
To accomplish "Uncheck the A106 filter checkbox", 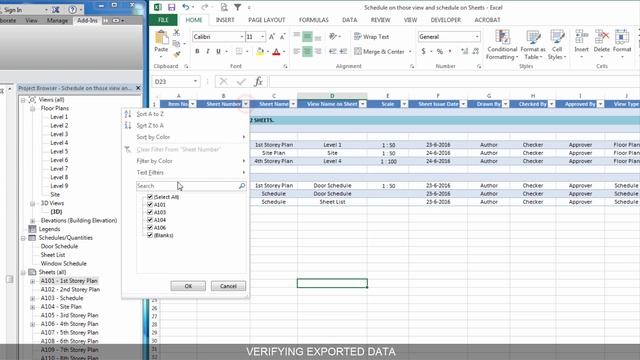I will click(x=150, y=227).
